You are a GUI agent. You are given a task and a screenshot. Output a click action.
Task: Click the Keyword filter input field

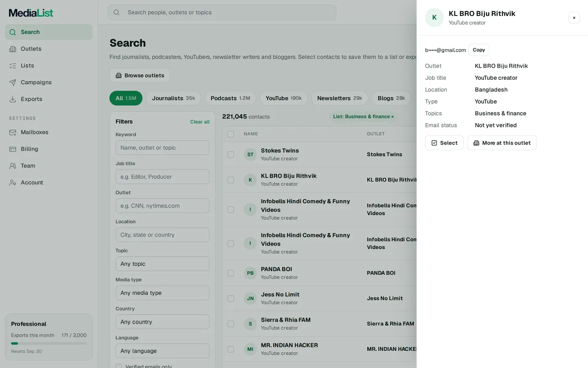[163, 148]
